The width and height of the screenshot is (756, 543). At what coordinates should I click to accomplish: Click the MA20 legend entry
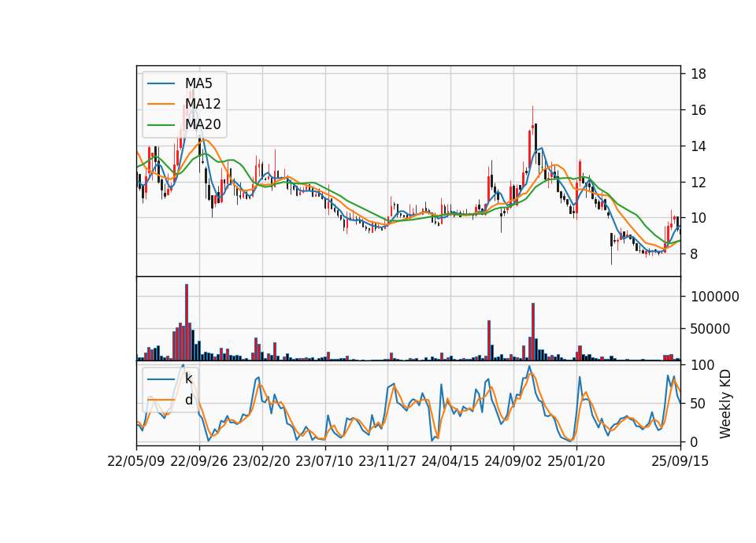[184, 124]
